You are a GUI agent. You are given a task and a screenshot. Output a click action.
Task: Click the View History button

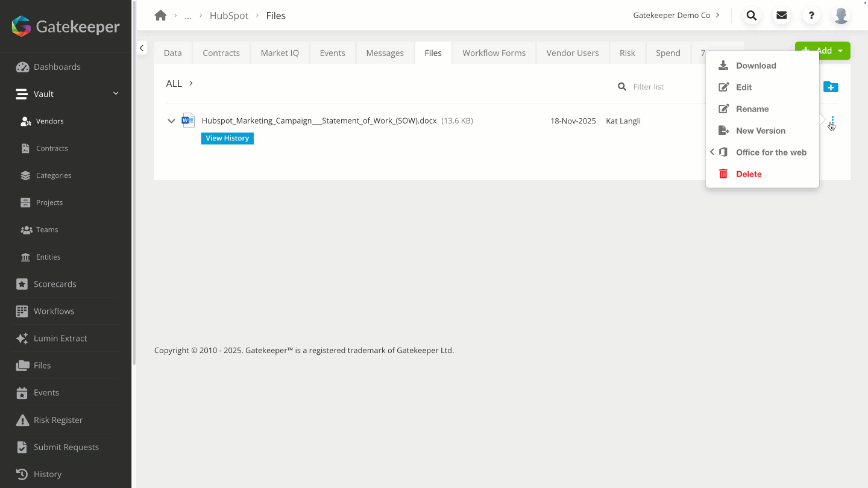click(227, 139)
